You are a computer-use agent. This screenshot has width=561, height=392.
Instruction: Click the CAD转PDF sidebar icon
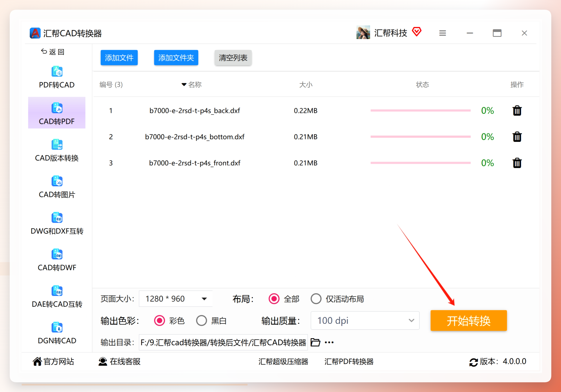click(57, 108)
